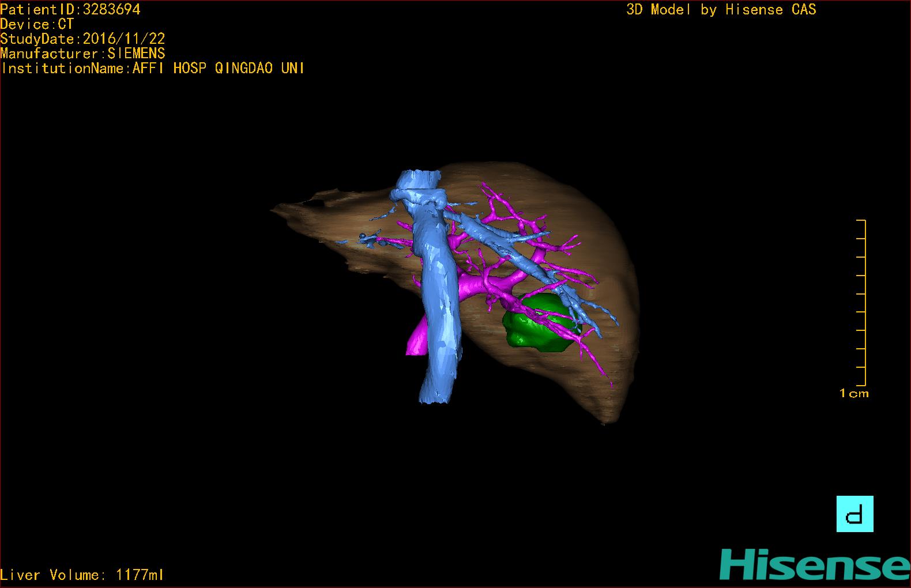
Task: Click the Liver Volume: 1177ml readout
Action: (82, 575)
